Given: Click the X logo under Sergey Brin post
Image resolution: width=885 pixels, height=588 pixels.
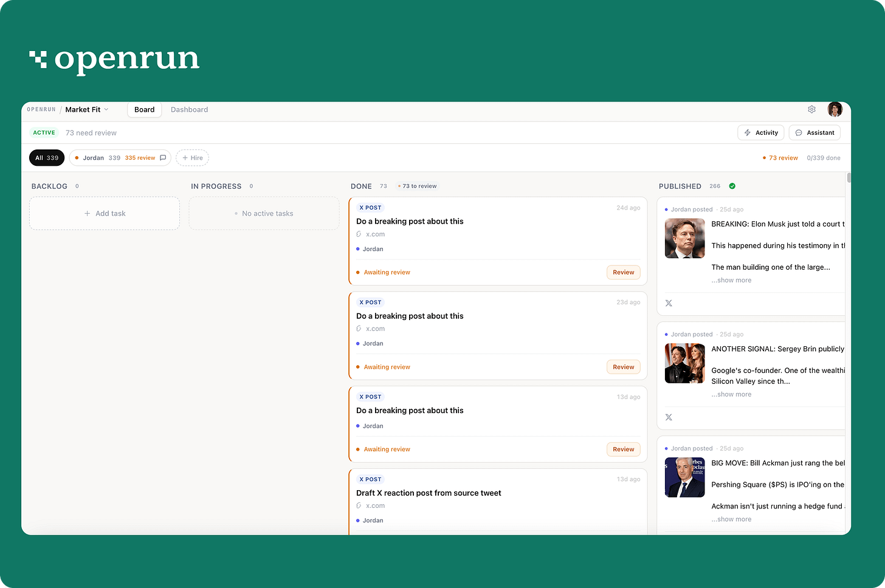Looking at the screenshot, I should click(x=669, y=417).
